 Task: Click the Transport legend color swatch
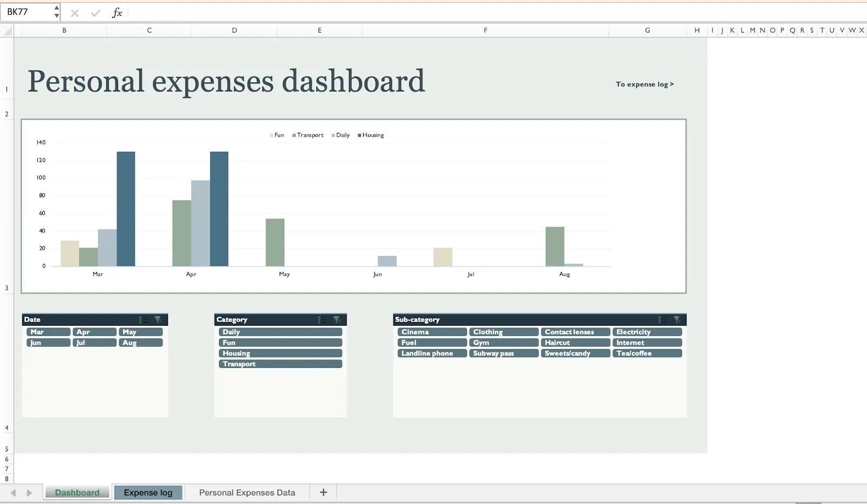click(294, 135)
